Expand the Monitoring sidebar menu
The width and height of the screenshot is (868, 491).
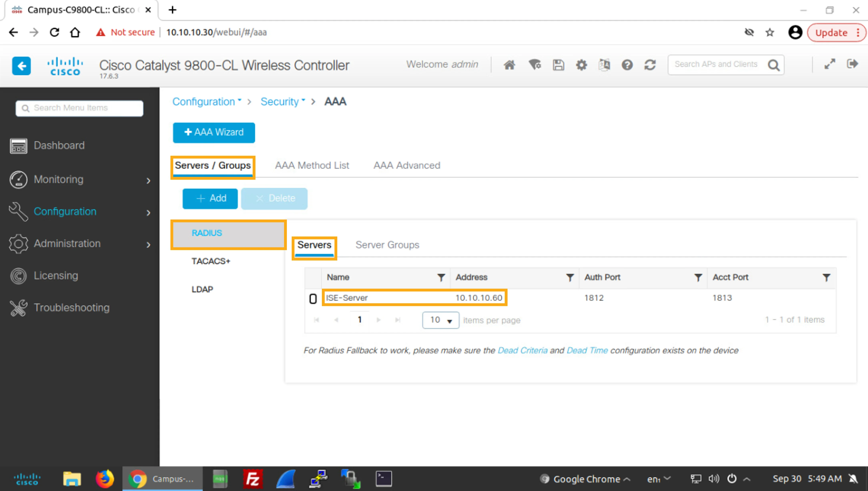pyautogui.click(x=80, y=179)
